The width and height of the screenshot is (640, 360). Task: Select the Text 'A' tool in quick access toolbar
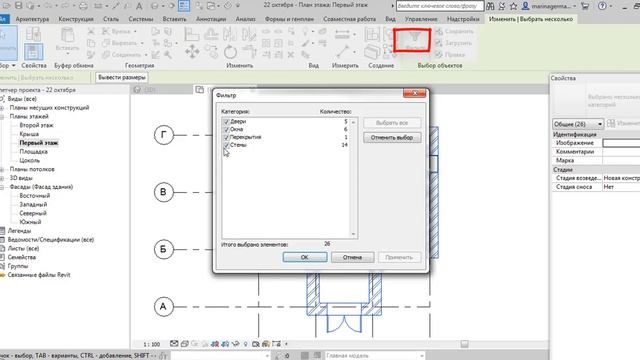(x=139, y=6)
